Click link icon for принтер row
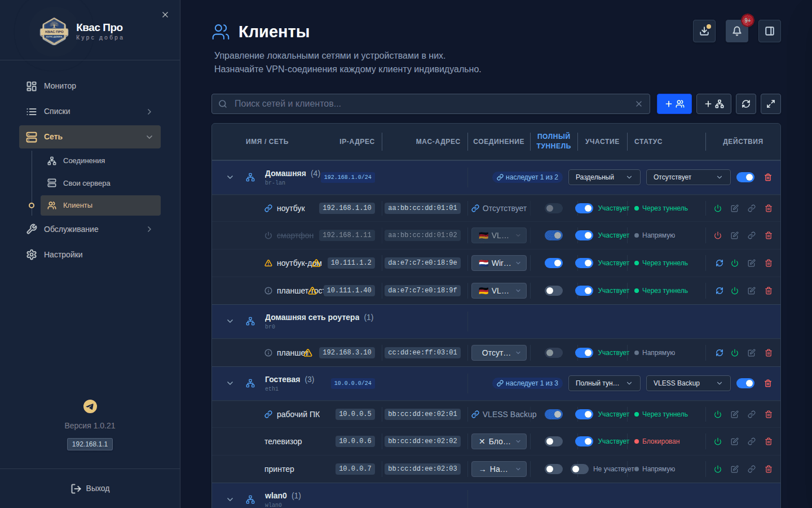This screenshot has height=508, width=812. 752,469
